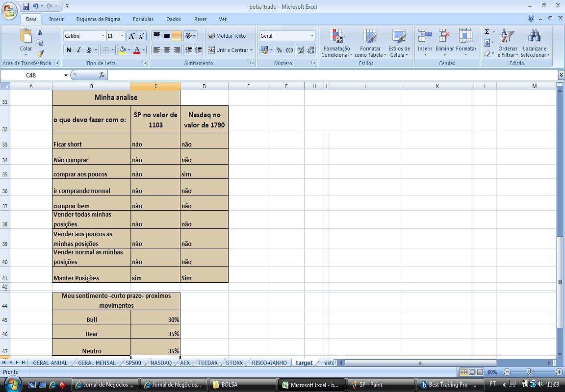Open the Name Box dropdown arrow

click(x=66, y=75)
